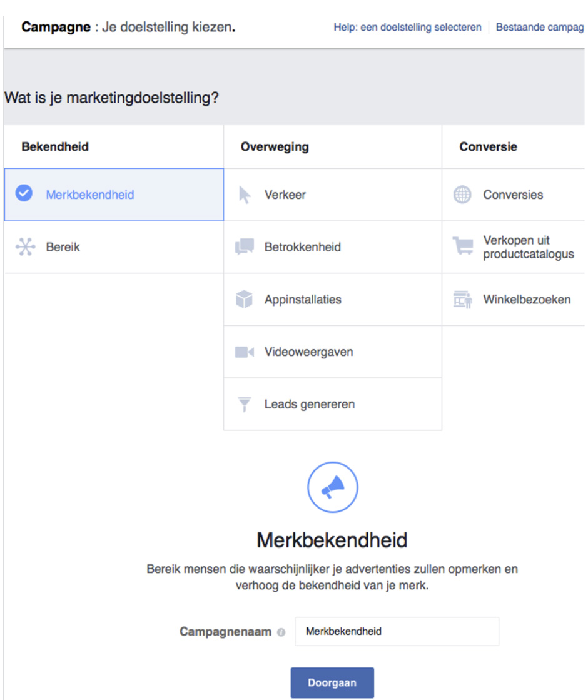Click the Verkeer cursor arrow icon
The image size is (588, 700).
pos(244,195)
